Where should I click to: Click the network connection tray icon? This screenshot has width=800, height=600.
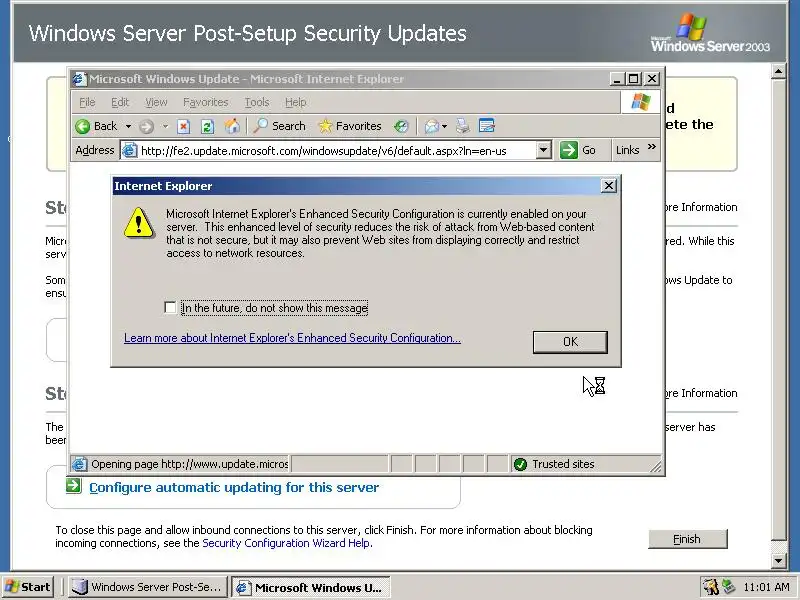click(x=729, y=587)
